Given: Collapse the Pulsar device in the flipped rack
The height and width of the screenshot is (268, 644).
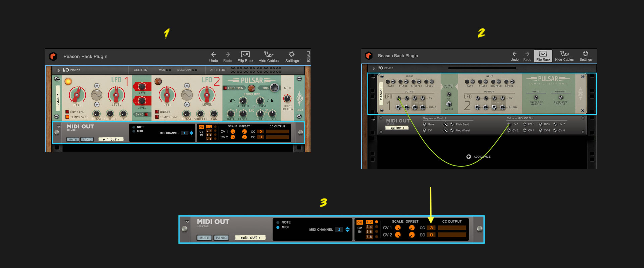Looking at the screenshot, I should (x=373, y=77).
